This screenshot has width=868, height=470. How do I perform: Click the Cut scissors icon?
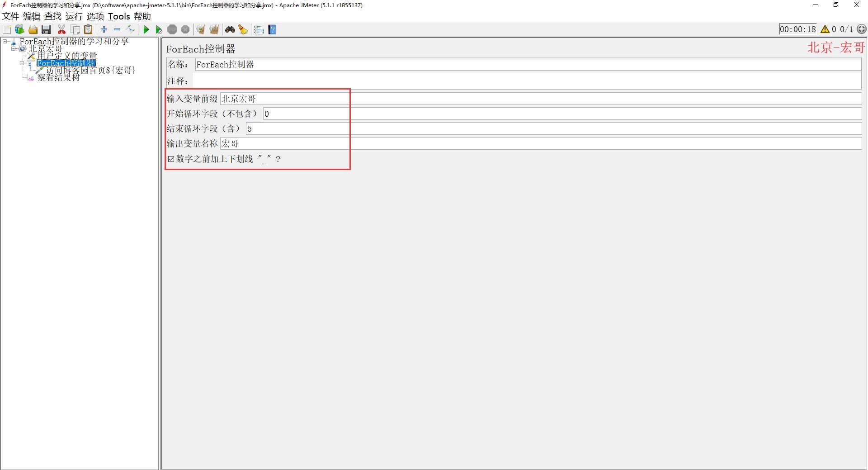point(62,29)
